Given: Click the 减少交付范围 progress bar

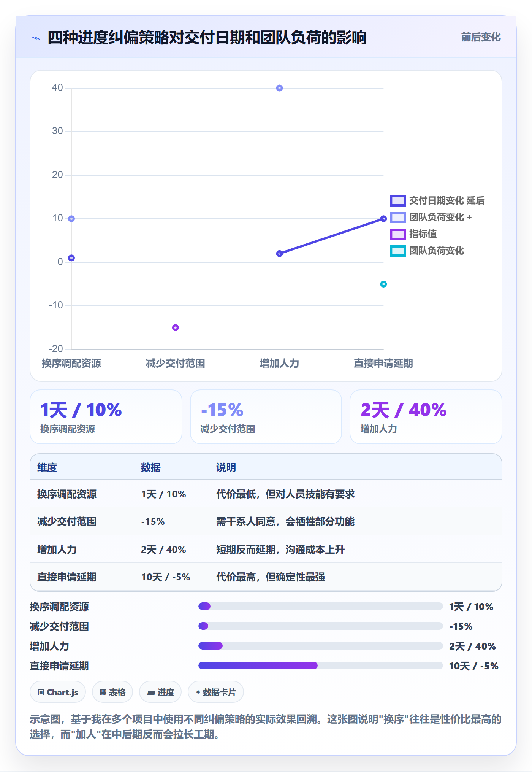Looking at the screenshot, I should (320, 626).
